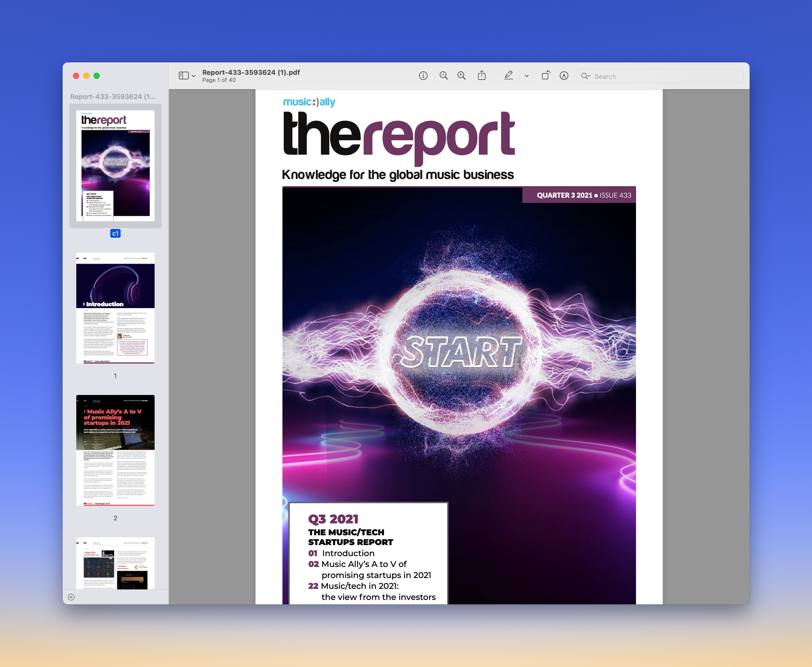The height and width of the screenshot is (667, 812).
Task: Select the cover page thumbnail c1
Action: click(x=115, y=166)
